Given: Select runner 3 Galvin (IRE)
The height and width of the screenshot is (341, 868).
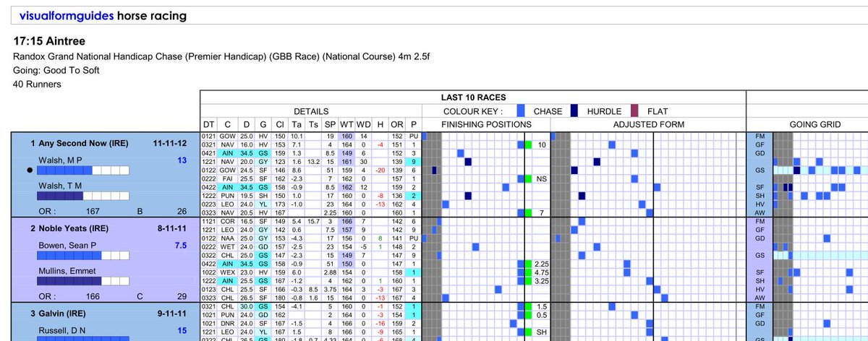Looking at the screenshot, I should tap(59, 315).
